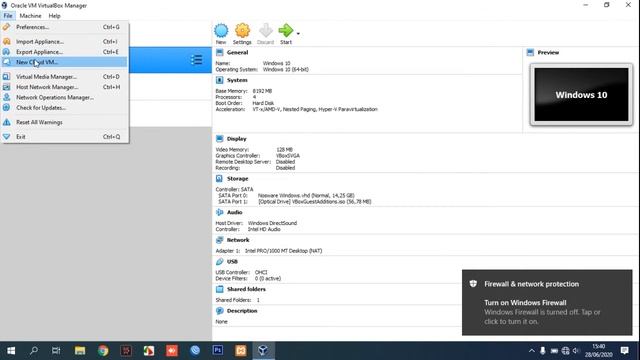Close the File menu via its title
Viewport: 640px width, 360px height.
coord(8,16)
